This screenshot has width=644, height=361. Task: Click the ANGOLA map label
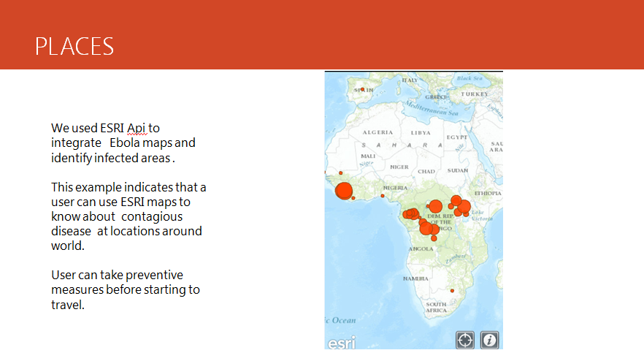tap(421, 248)
